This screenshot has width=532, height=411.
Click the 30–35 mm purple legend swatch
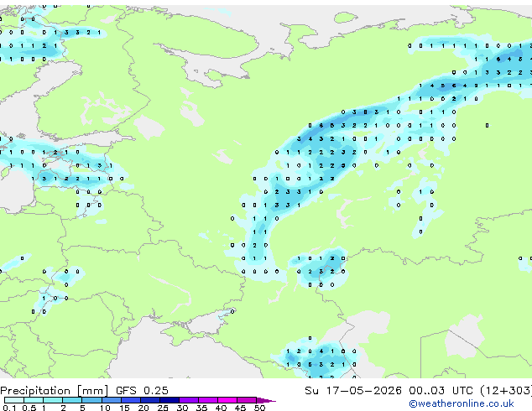[x=189, y=400]
